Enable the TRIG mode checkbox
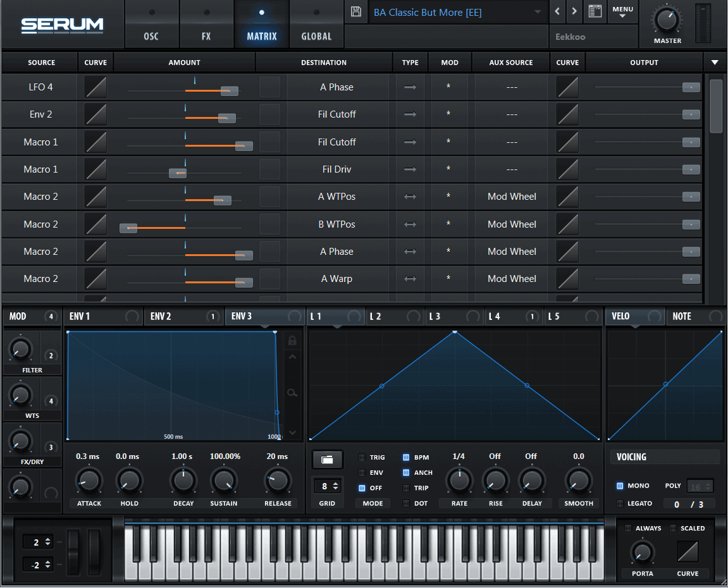 (362, 458)
